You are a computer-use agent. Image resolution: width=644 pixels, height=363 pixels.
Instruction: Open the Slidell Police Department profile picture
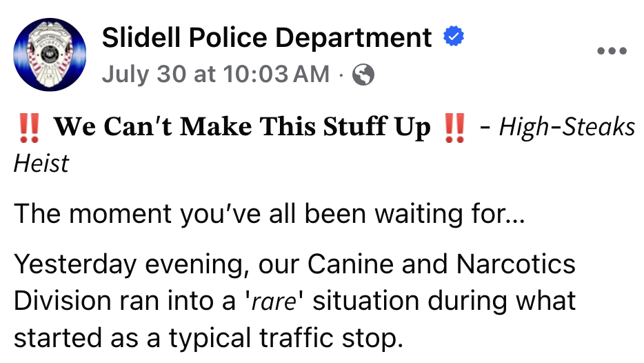pyautogui.click(x=50, y=55)
